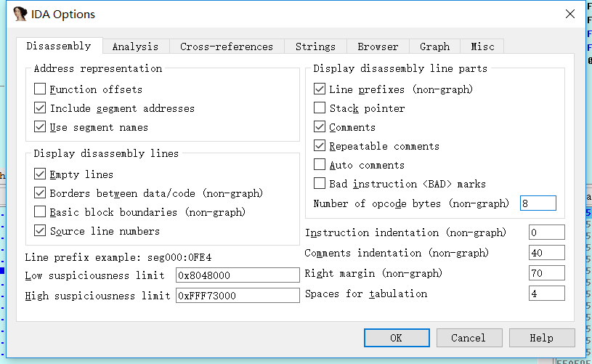Select the Graph tab
The height and width of the screenshot is (364, 592).
(434, 46)
